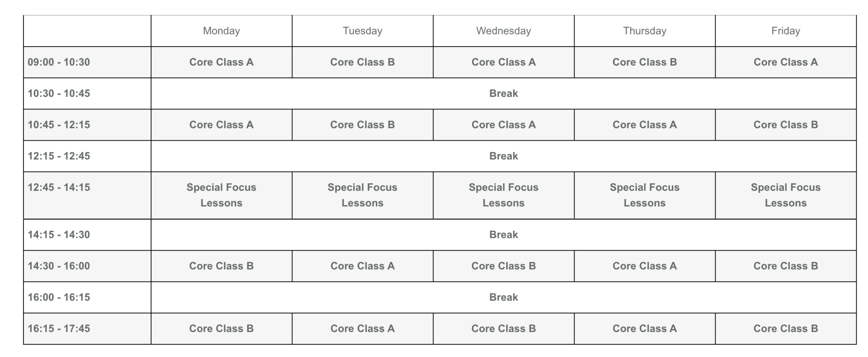The height and width of the screenshot is (357, 868).
Task: Select the Wednesday column header
Action: (504, 31)
